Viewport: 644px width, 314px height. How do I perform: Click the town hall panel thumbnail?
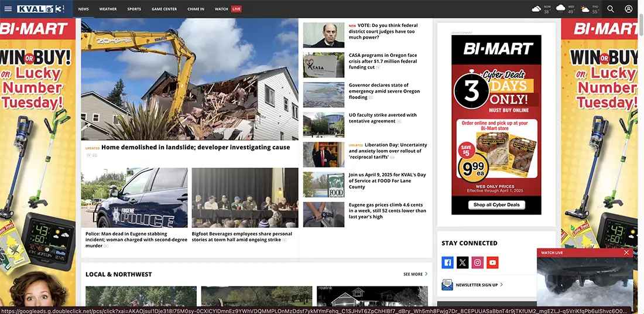pos(245,197)
